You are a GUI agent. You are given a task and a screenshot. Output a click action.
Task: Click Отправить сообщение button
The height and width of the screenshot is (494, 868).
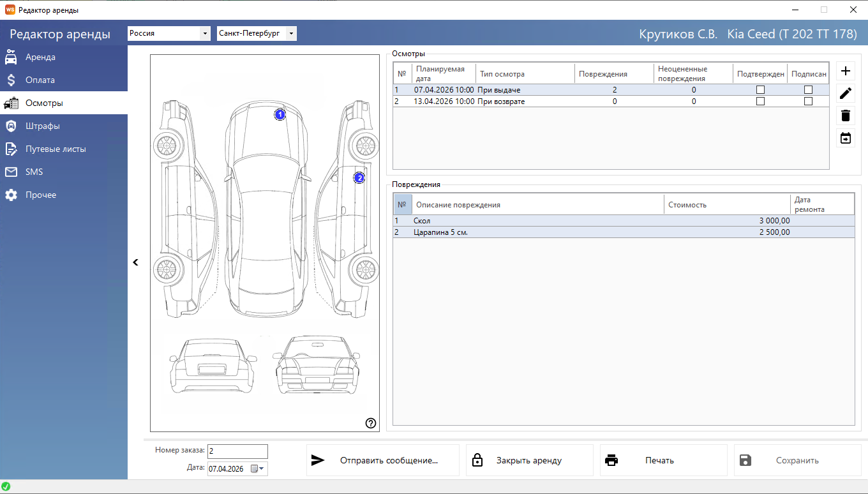pos(383,460)
